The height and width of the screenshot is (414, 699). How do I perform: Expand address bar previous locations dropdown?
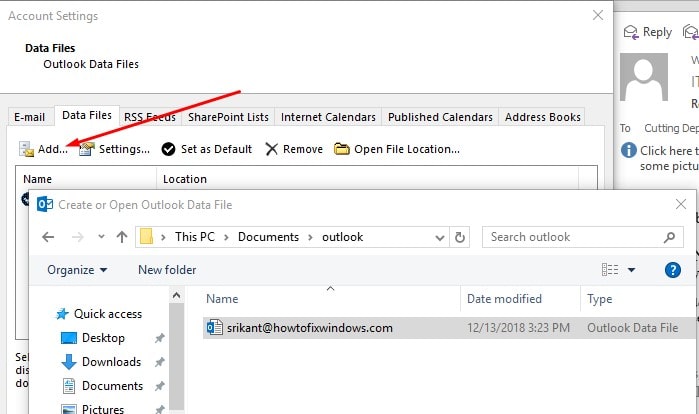click(x=440, y=237)
